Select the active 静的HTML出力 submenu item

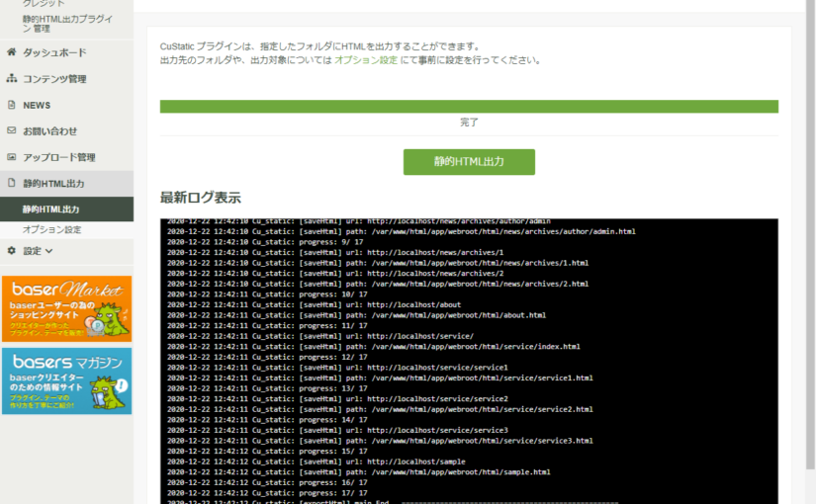tap(66, 210)
